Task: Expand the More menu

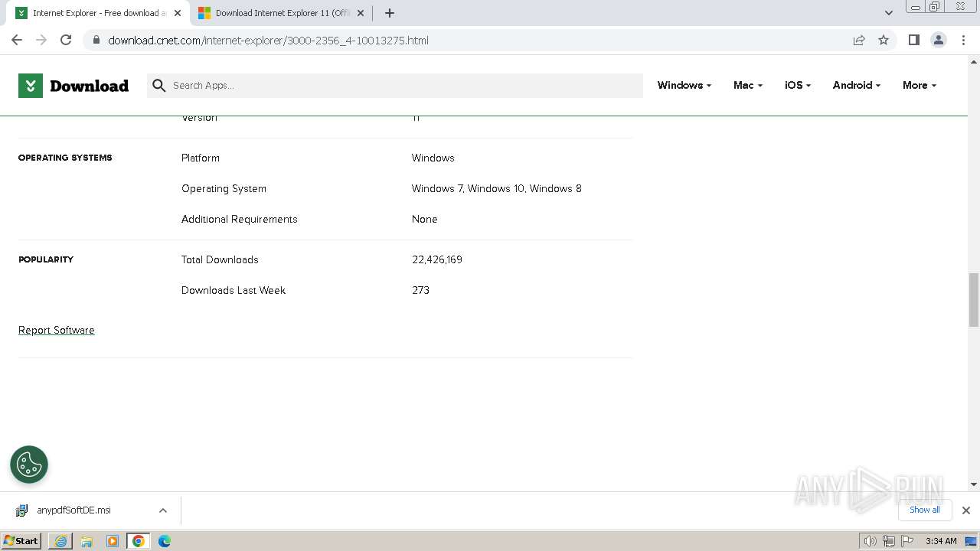Action: click(x=920, y=85)
